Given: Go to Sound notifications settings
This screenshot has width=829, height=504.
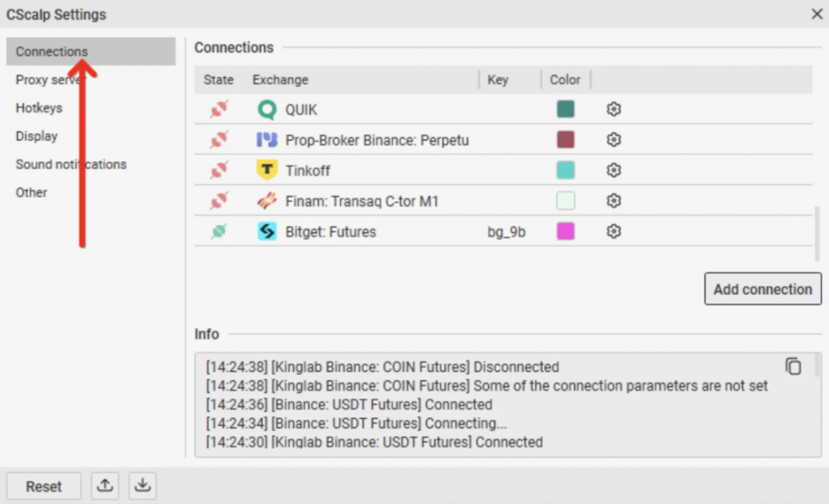Looking at the screenshot, I should 71,164.
